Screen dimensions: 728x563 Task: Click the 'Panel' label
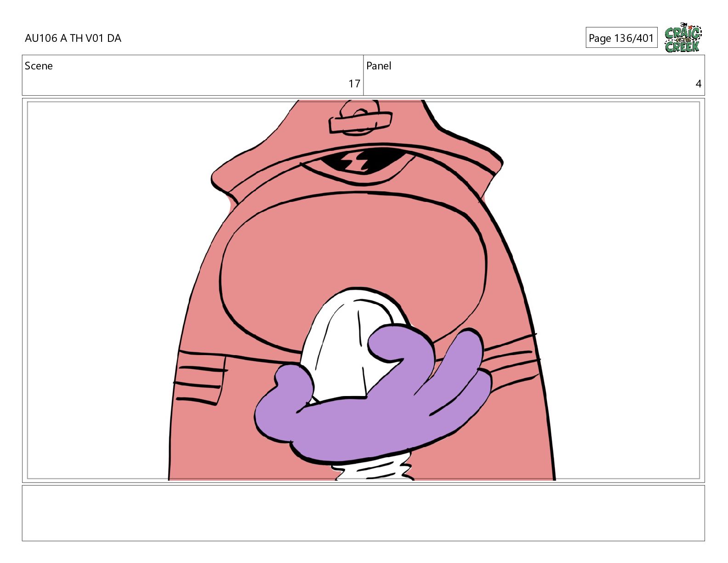379,66
